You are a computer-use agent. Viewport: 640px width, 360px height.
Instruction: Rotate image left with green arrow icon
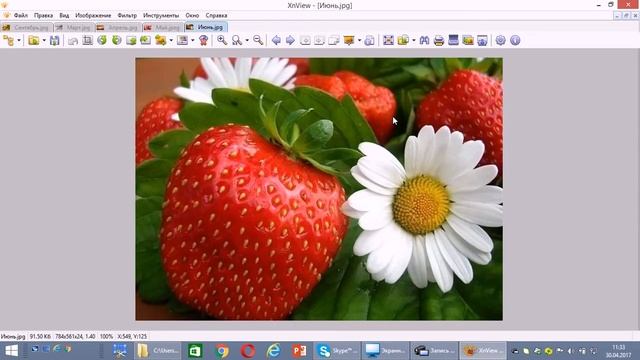coord(102,40)
